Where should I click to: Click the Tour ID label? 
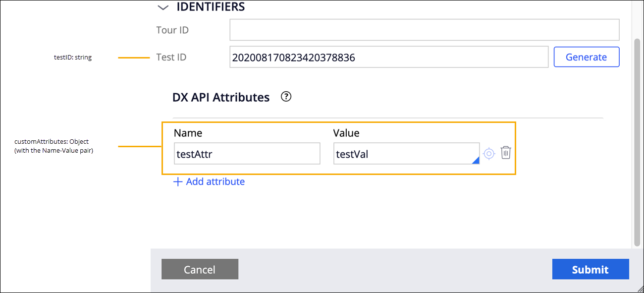pos(172,30)
